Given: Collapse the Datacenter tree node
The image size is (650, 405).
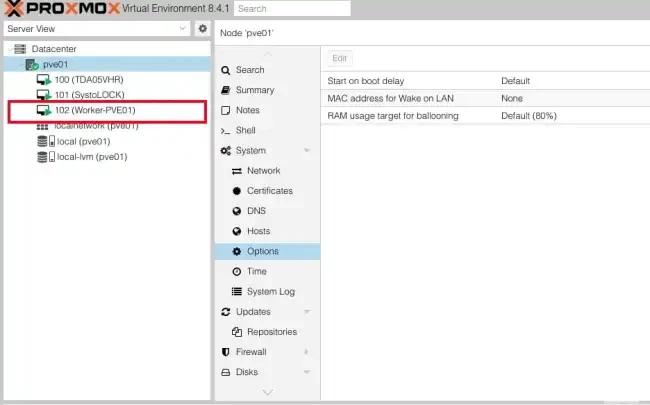Looking at the screenshot, I should (x=10, y=49).
